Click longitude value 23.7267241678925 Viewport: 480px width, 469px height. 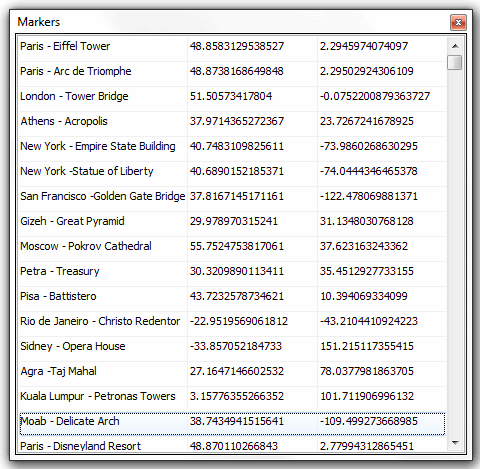(367, 121)
